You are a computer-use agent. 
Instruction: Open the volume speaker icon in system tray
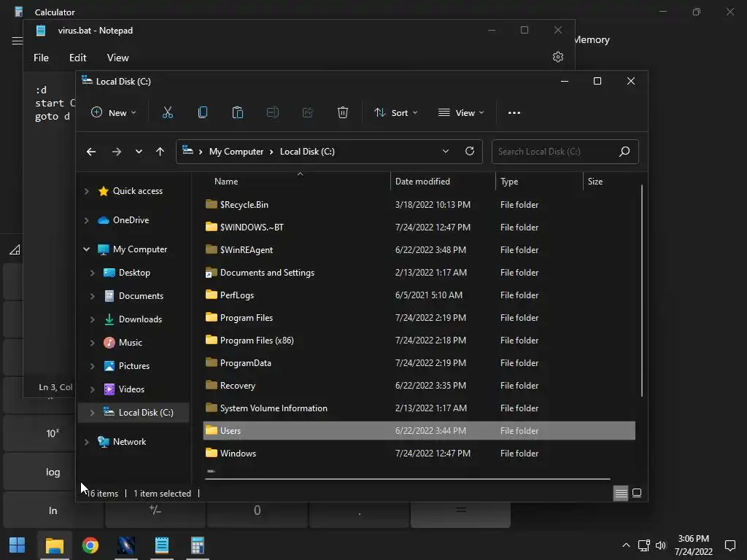pyautogui.click(x=661, y=545)
